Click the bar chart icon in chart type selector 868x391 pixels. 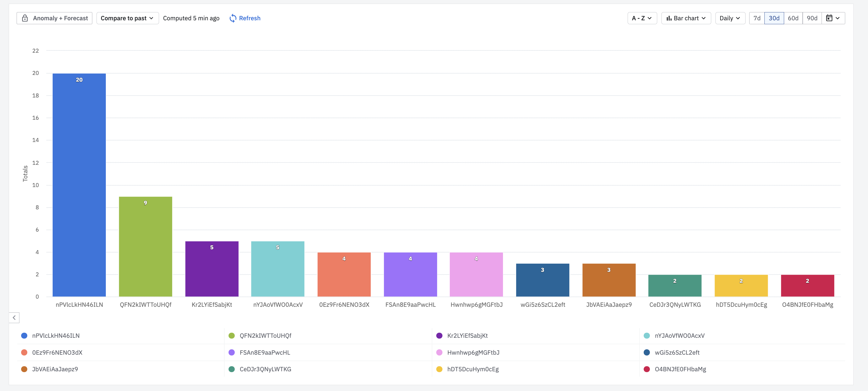coord(669,18)
